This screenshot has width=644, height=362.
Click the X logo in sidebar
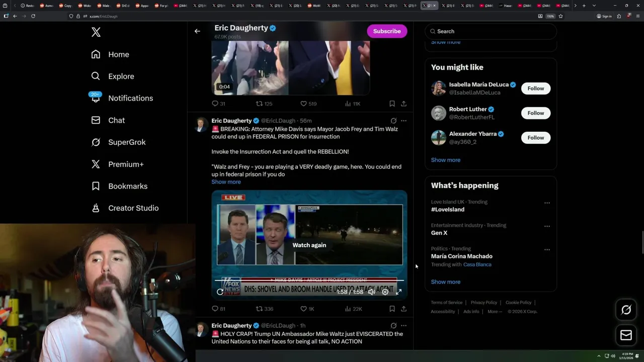pyautogui.click(x=96, y=32)
